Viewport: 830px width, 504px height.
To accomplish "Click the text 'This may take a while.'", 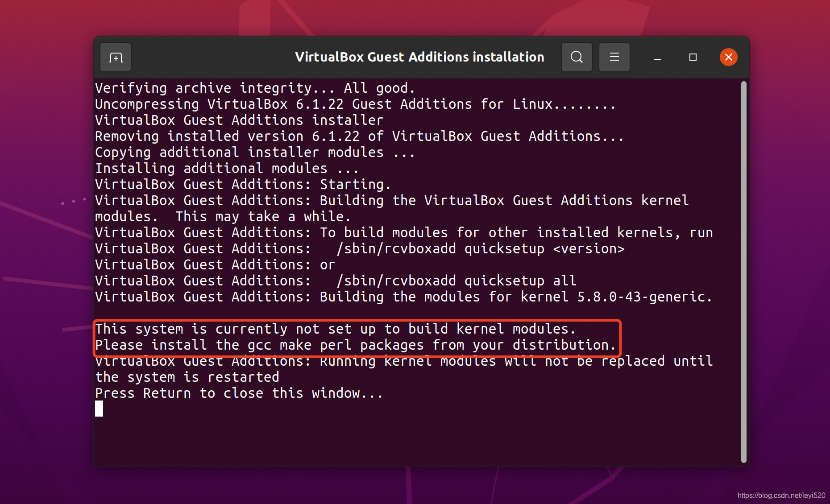I will coord(263,216).
